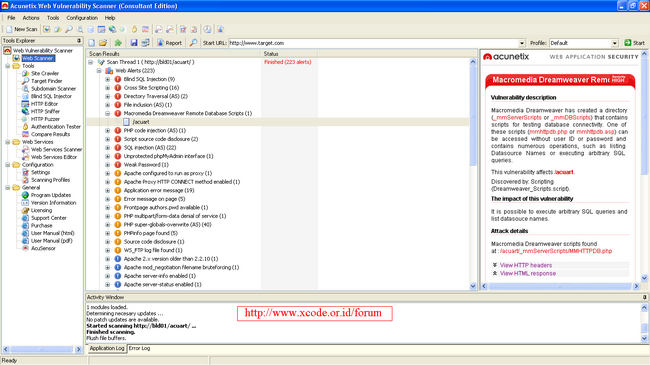Open Web Services Editor tree item
This screenshot has width=650, height=365.
pyautogui.click(x=54, y=157)
